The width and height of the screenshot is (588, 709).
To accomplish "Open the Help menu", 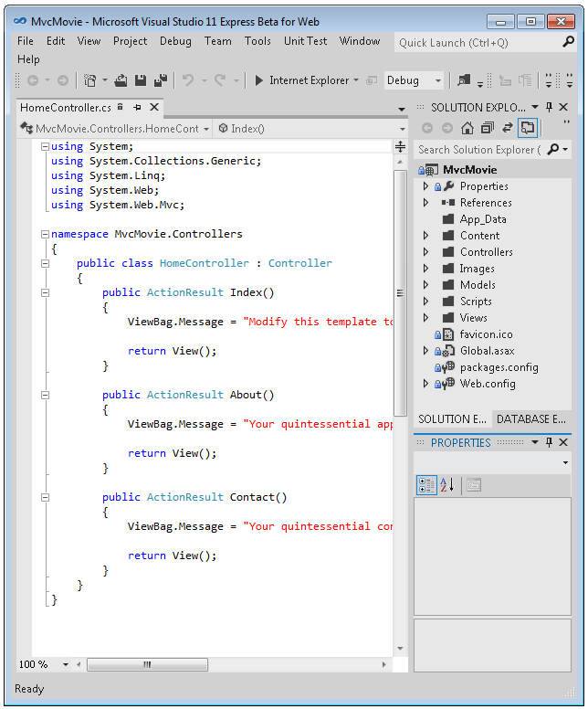I will pyautogui.click(x=28, y=59).
